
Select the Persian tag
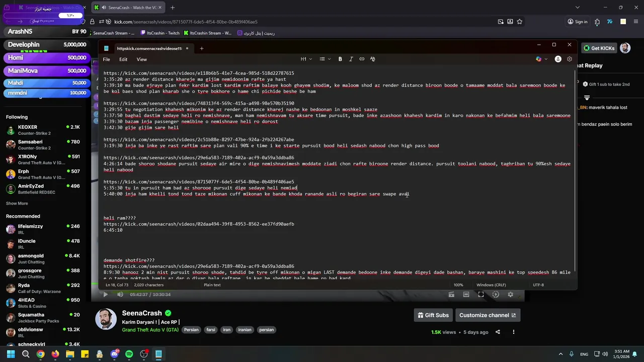(x=191, y=330)
